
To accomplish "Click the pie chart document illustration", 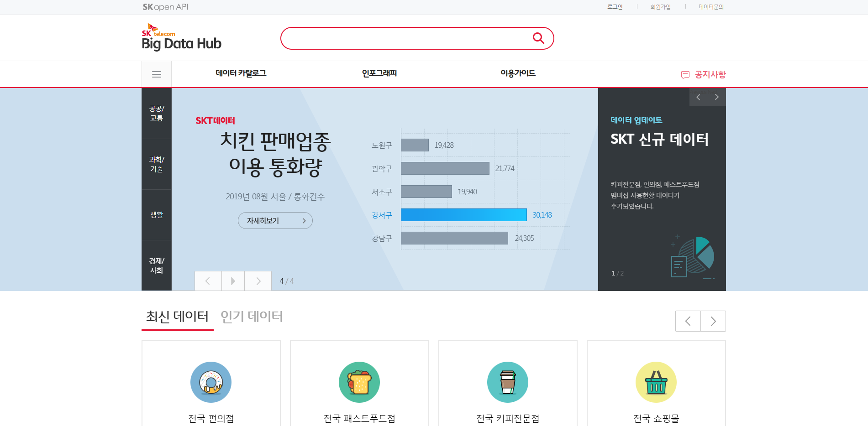I will [692, 257].
